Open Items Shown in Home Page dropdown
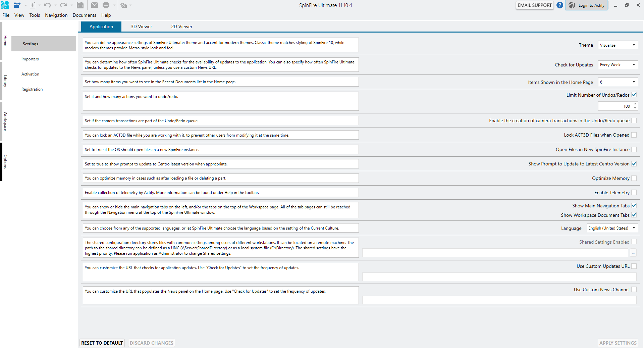644x349 pixels. pyautogui.click(x=618, y=82)
